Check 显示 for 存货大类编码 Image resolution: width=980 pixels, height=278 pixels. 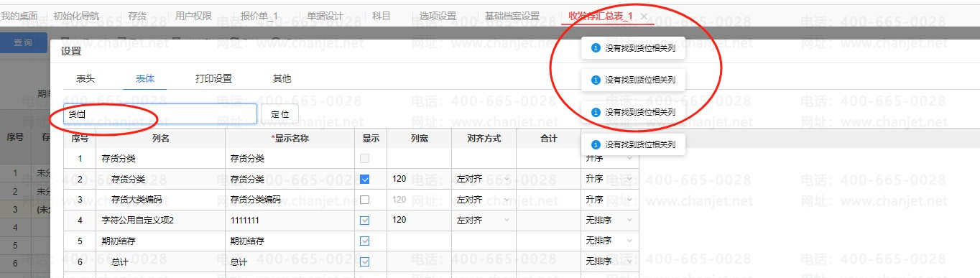pos(365,199)
